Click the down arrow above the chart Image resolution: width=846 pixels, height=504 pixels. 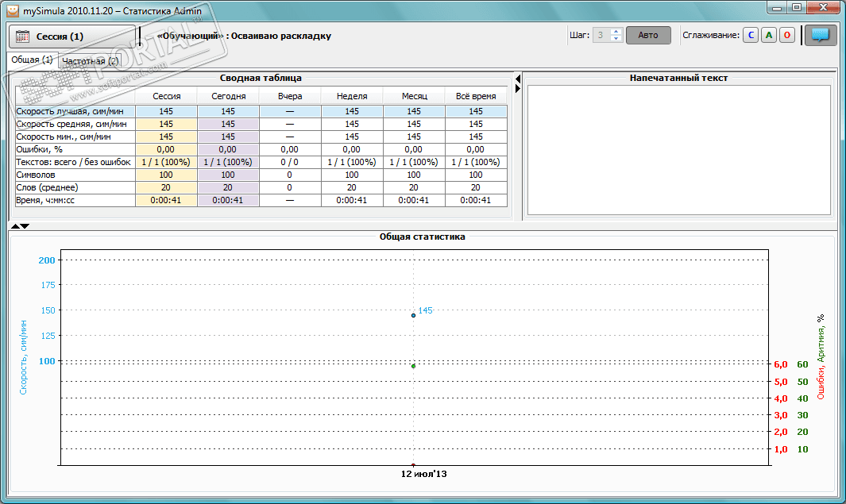point(25,226)
